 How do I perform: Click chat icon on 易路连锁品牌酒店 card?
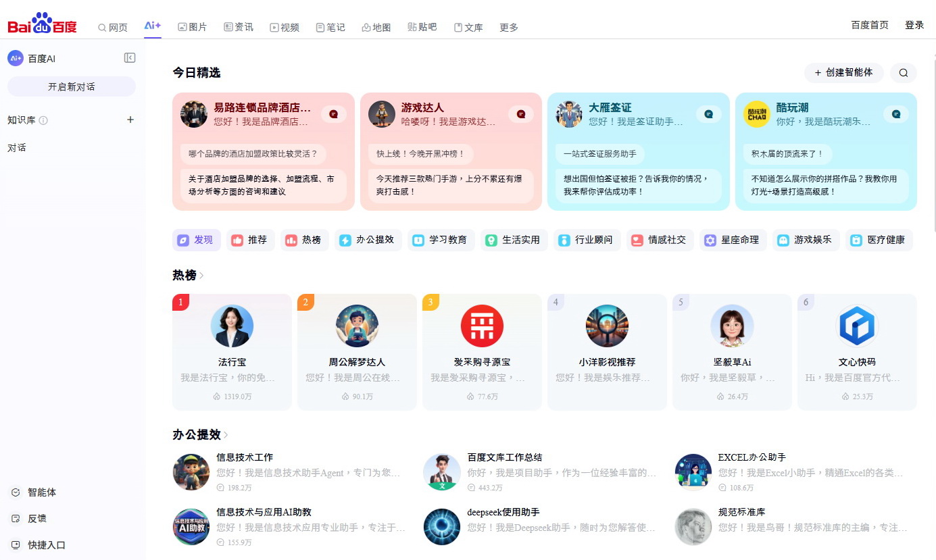(334, 114)
